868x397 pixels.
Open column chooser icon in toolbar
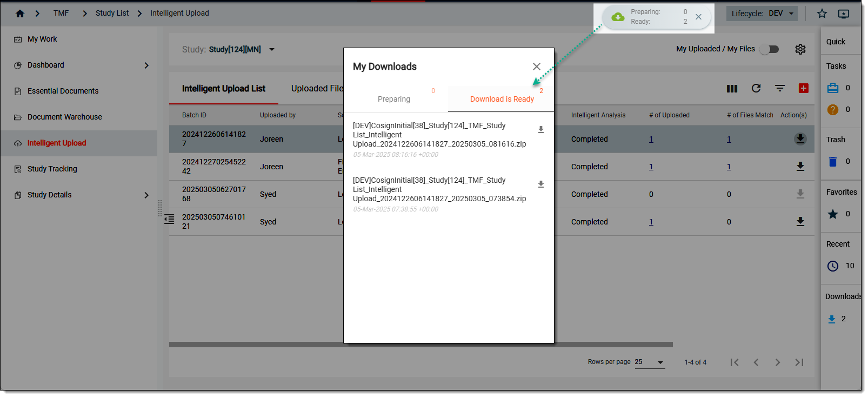pyautogui.click(x=732, y=88)
